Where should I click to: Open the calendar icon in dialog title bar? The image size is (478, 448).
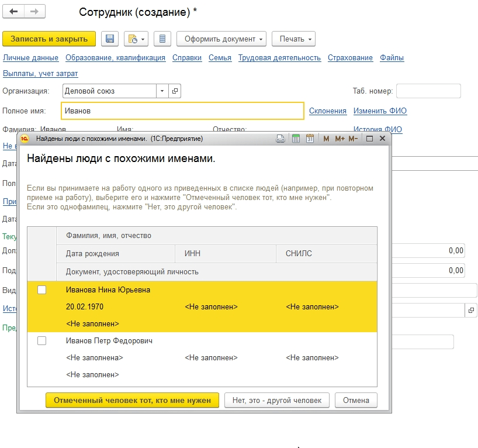click(310, 139)
